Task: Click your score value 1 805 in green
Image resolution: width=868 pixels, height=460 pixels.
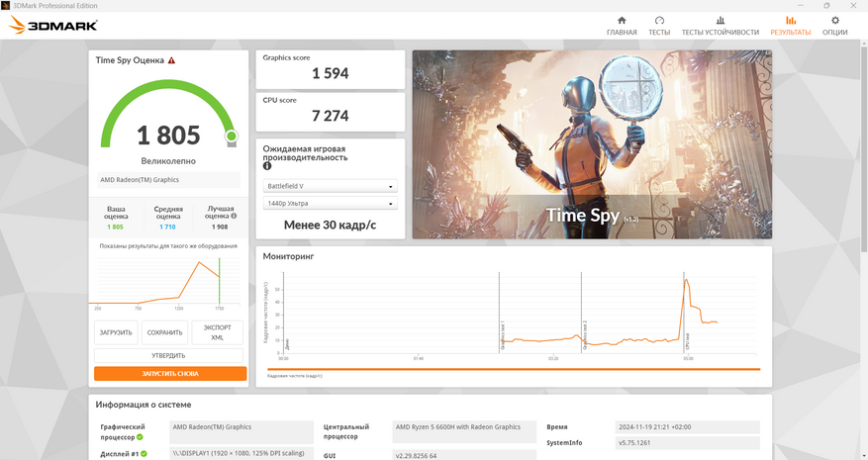Action: pyautogui.click(x=115, y=227)
